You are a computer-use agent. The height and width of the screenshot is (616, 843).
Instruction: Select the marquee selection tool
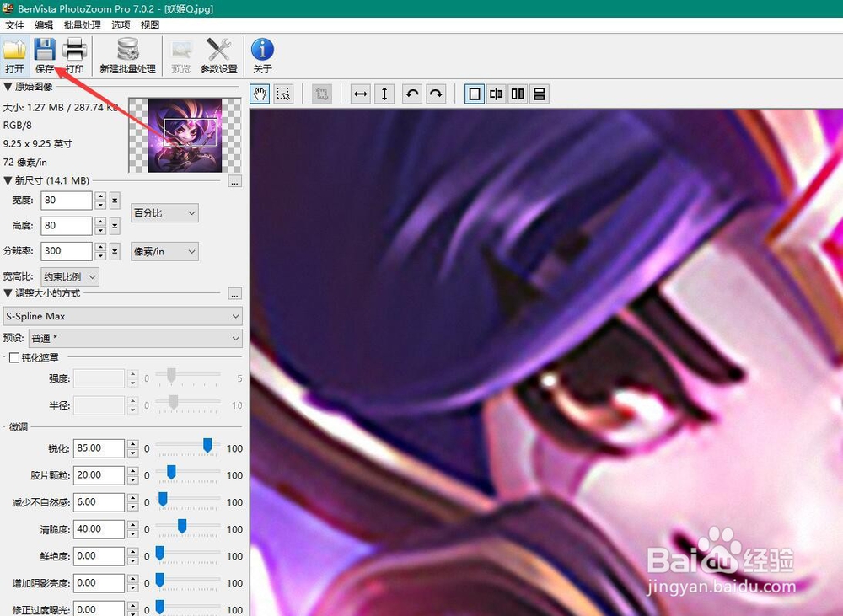point(283,94)
